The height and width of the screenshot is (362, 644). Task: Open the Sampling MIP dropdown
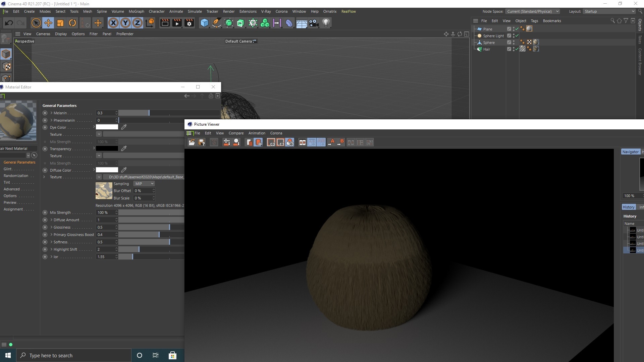144,184
